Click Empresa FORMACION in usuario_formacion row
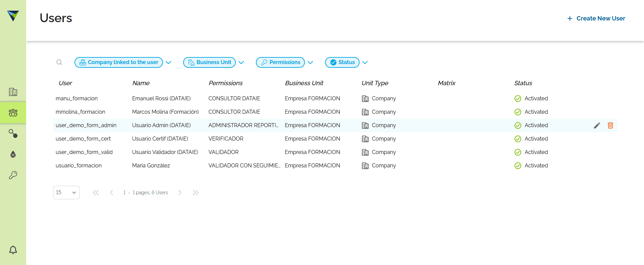 click(312, 166)
